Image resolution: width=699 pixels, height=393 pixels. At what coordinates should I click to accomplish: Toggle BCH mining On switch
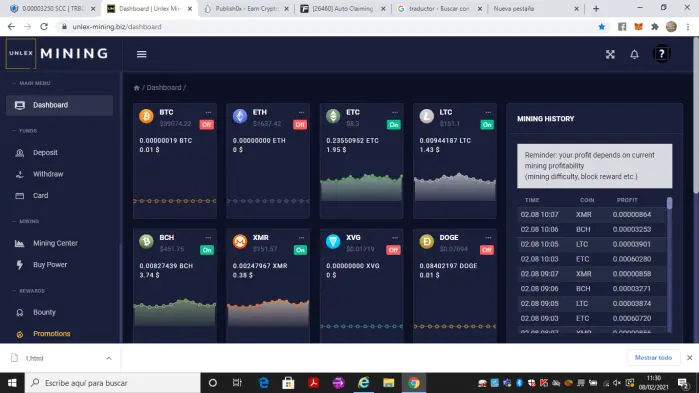pyautogui.click(x=207, y=250)
